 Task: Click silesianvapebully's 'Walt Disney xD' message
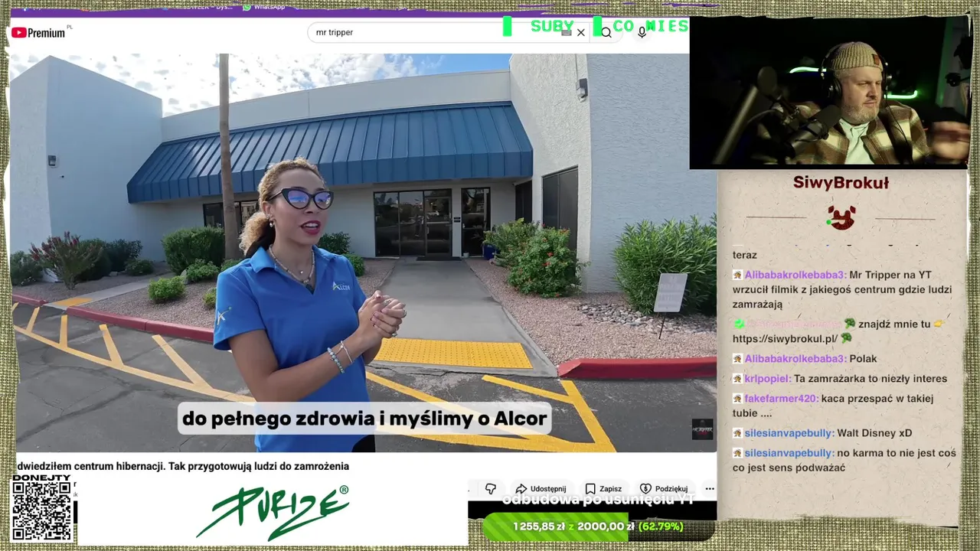(x=822, y=433)
